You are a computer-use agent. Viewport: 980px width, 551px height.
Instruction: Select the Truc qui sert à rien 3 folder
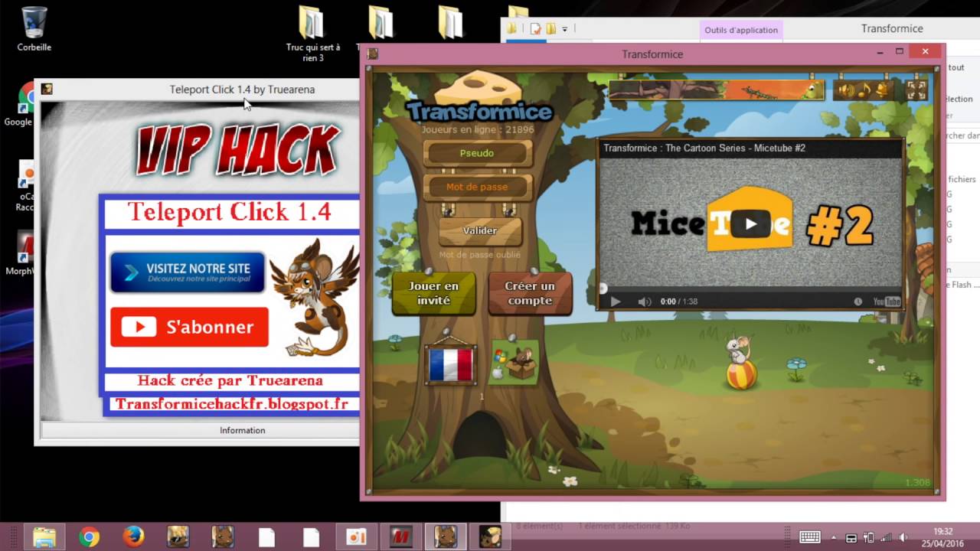(311, 34)
